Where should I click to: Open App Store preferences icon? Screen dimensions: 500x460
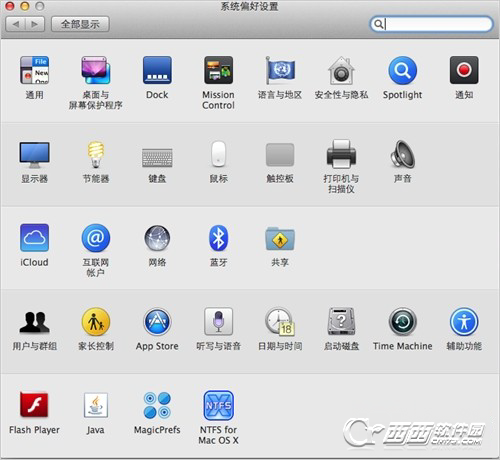[x=157, y=322]
